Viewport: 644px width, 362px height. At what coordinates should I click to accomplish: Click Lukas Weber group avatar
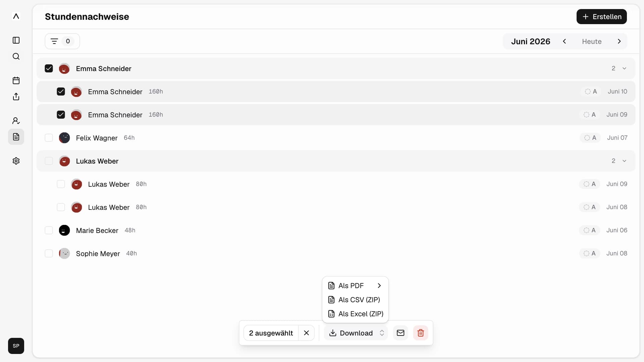point(64,161)
